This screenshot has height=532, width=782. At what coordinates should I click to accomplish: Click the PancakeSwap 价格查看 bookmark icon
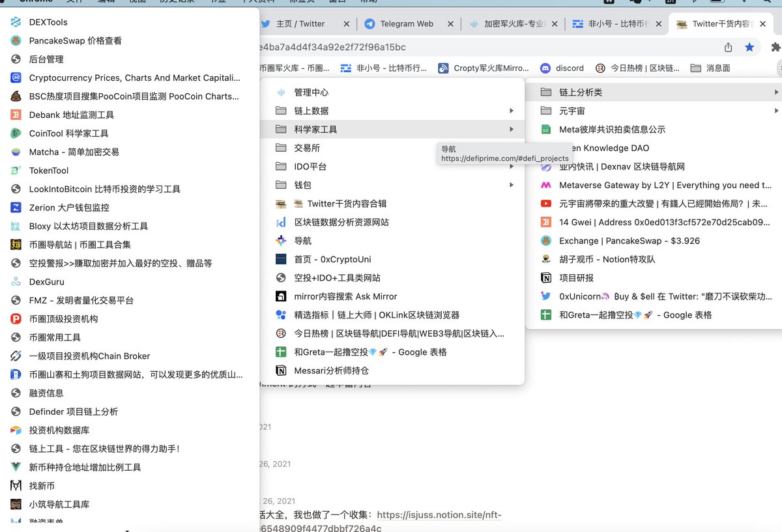click(x=16, y=40)
